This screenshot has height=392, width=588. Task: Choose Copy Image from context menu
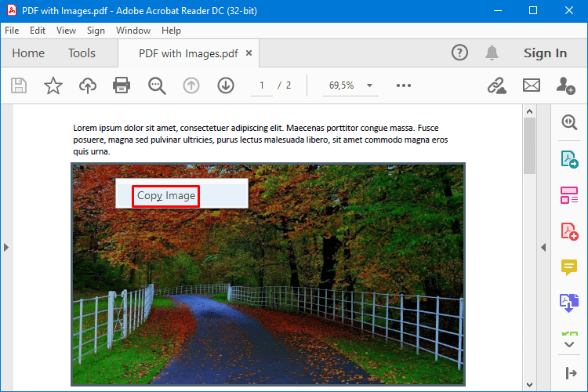[x=182, y=195]
